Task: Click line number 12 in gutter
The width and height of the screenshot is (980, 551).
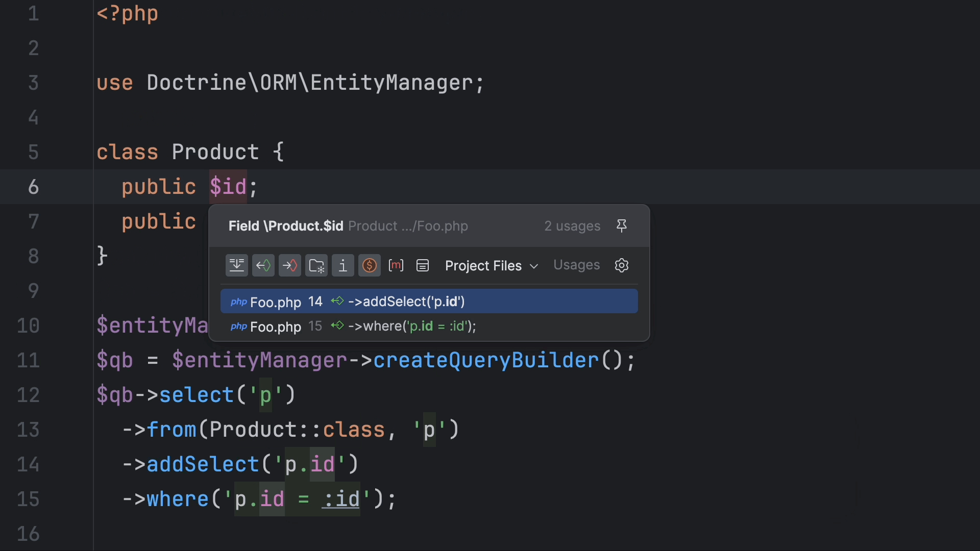Action: pos(28,395)
